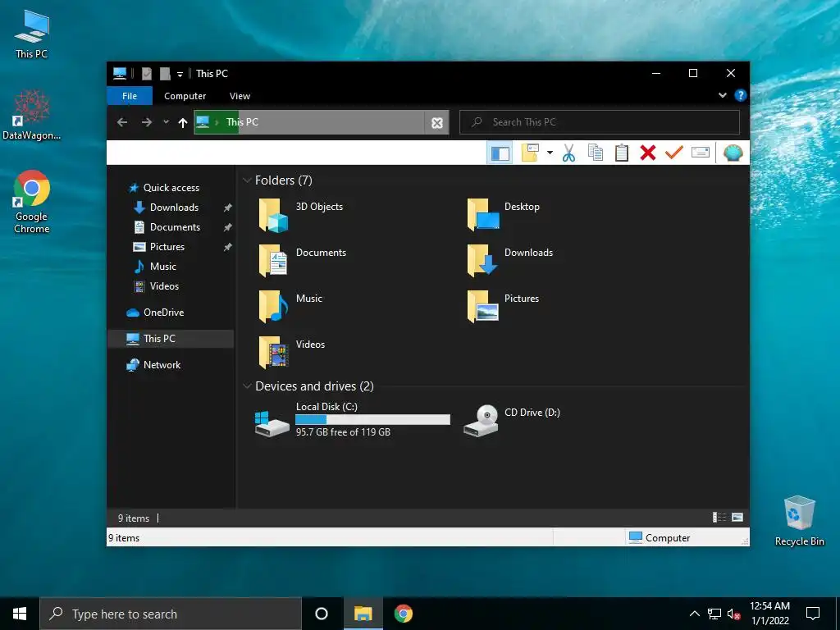This screenshot has height=630, width=840.
Task: Click the This PC address bar path
Action: click(242, 122)
